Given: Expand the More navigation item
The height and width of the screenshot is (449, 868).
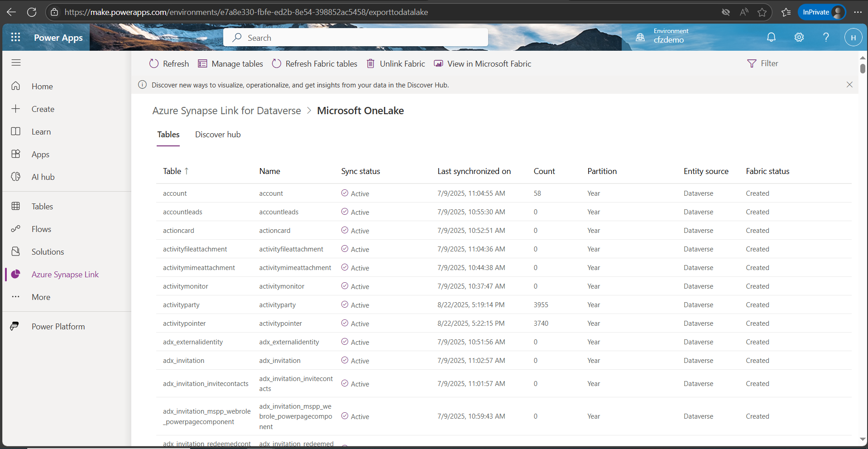Looking at the screenshot, I should click(x=41, y=297).
